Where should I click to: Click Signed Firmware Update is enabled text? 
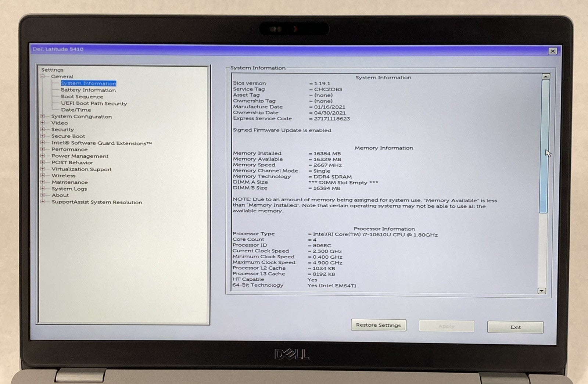(x=282, y=130)
